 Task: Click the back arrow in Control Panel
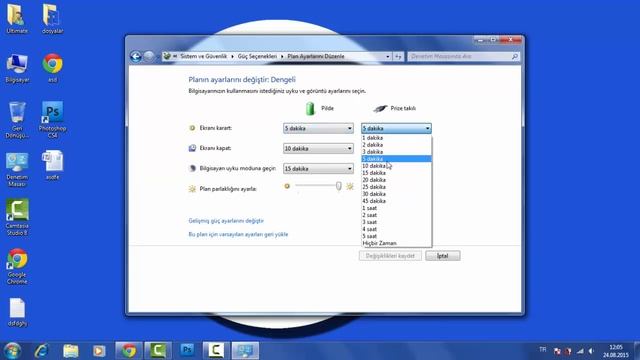(x=136, y=56)
